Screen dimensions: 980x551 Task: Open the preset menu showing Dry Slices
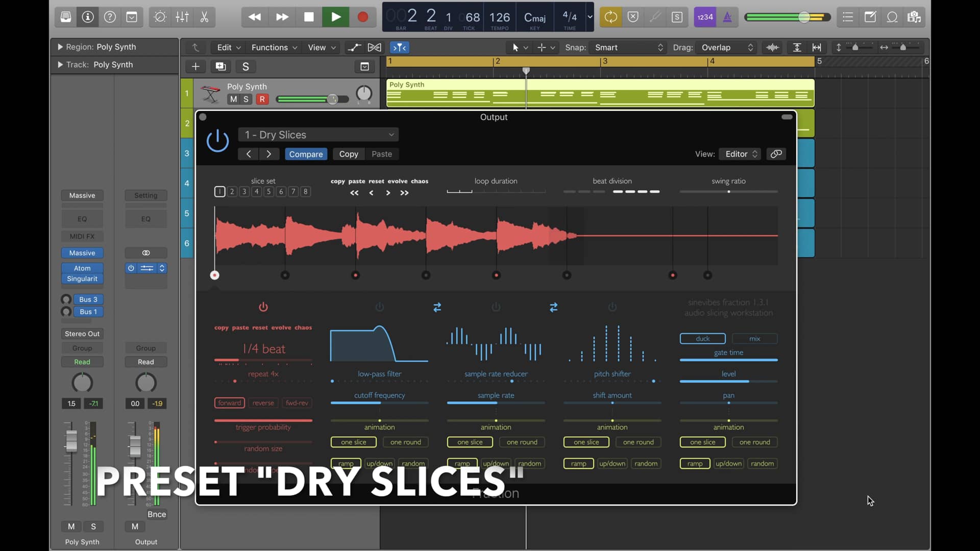point(318,135)
